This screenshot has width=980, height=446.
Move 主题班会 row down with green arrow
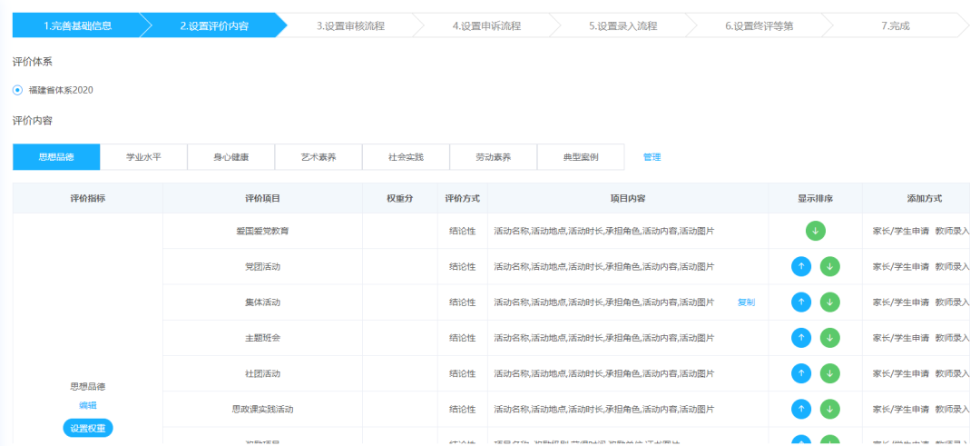point(829,338)
